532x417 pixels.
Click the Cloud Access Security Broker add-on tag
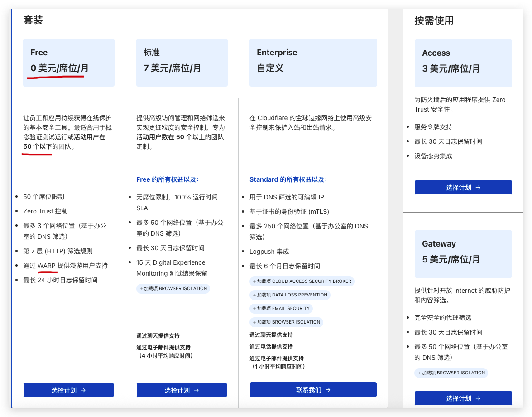302,281
